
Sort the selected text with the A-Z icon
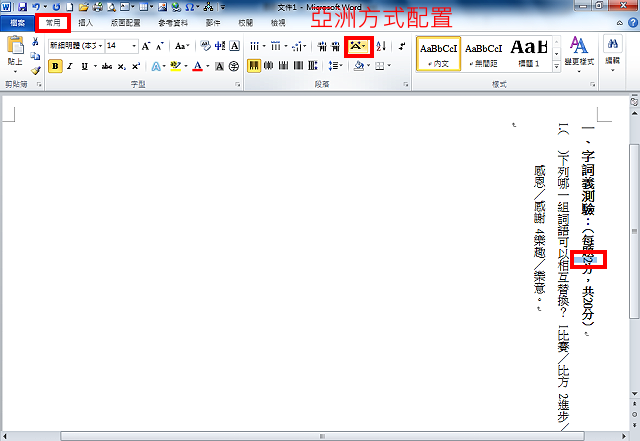pyautogui.click(x=381, y=46)
